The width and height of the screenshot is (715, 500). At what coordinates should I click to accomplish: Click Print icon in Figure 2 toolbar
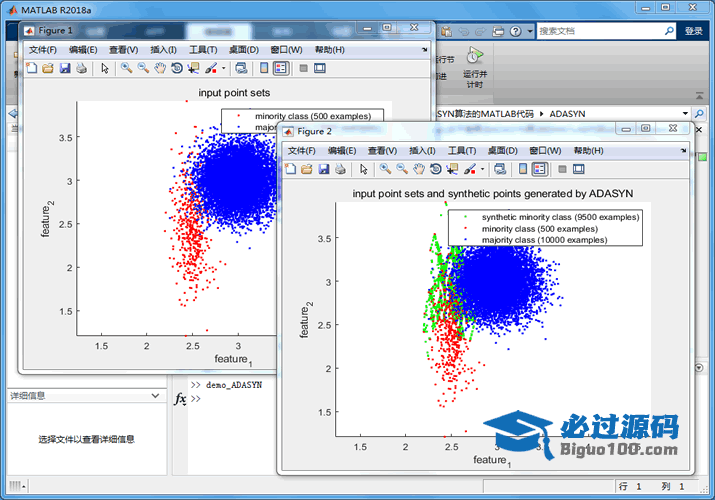[341, 169]
